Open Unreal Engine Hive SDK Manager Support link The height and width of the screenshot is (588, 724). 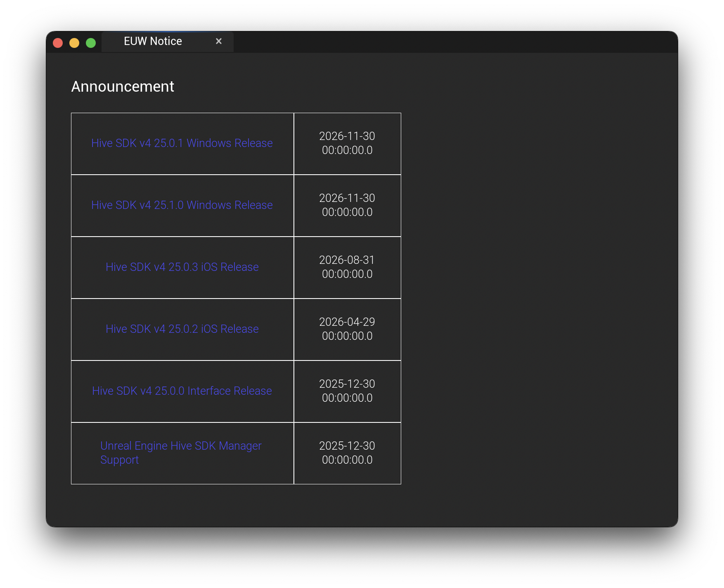[x=180, y=446]
